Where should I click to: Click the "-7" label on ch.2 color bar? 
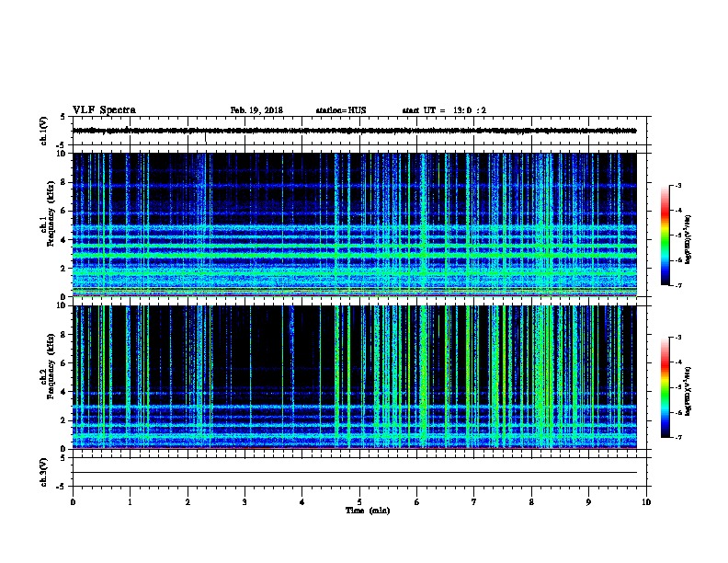677,437
